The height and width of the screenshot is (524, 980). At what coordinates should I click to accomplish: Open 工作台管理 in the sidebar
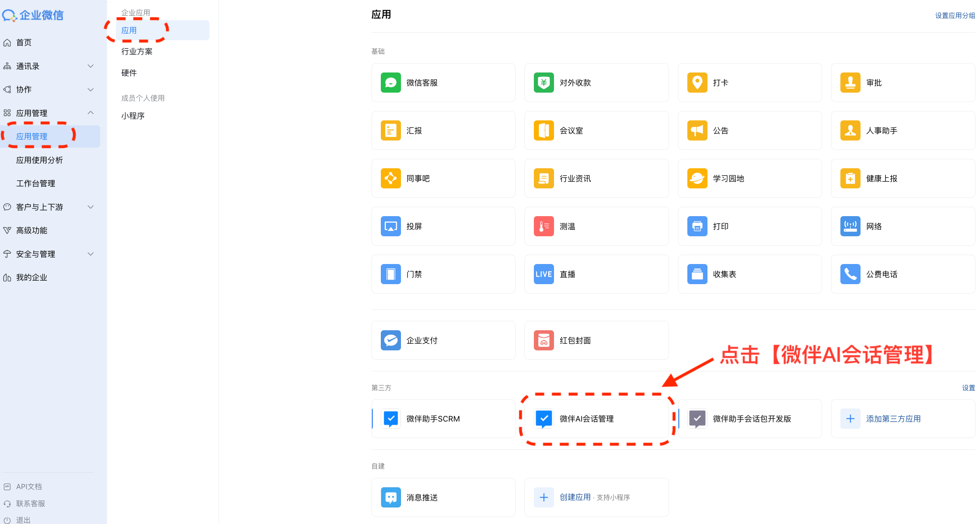[x=36, y=183]
